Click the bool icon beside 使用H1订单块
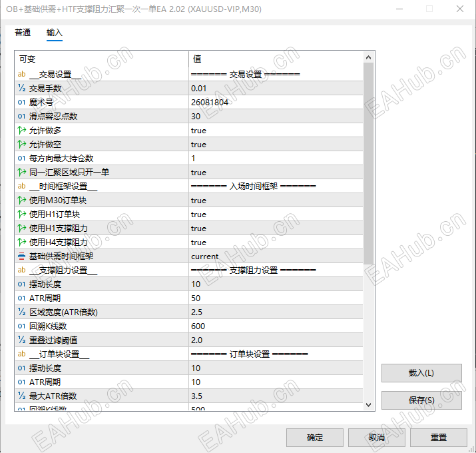Viewport: 476px width, 453px height. tap(21, 214)
